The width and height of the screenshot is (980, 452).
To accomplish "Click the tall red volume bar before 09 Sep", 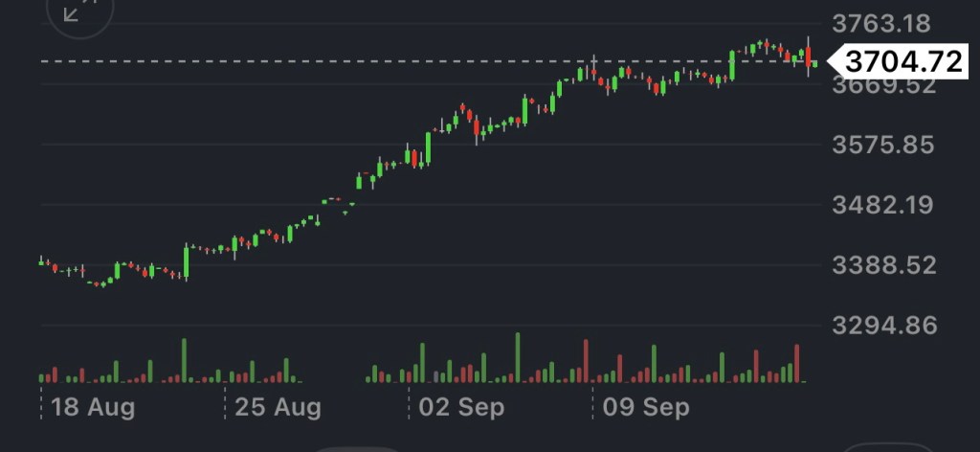I will click(583, 361).
